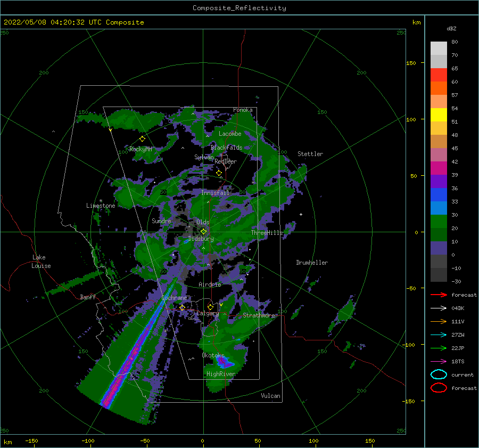Select the Airdrie map label

210,284
